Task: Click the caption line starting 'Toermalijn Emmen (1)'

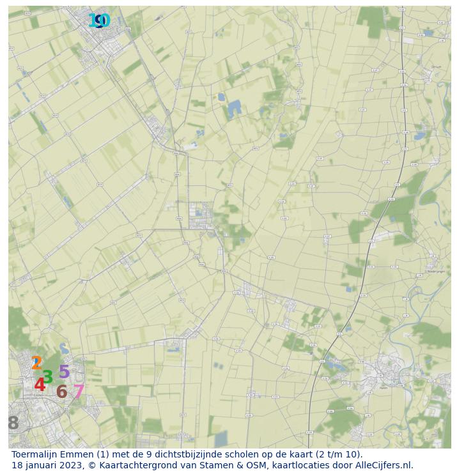Action: (x=187, y=455)
